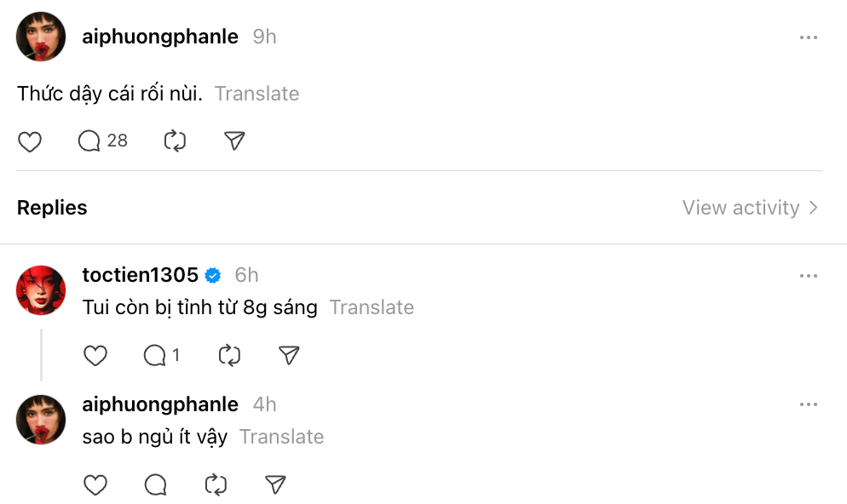Screen dimensions: 847x504
Task: Like the main post by aiphuongphanle
Action: click(30, 141)
